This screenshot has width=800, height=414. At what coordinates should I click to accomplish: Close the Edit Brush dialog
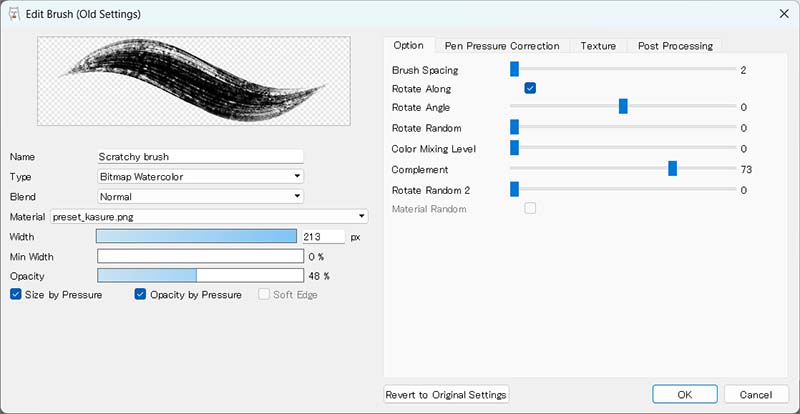point(784,14)
